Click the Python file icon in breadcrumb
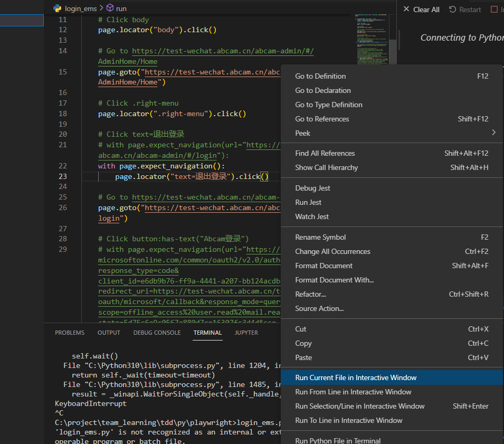The height and width of the screenshot is (444, 504). (58, 8)
